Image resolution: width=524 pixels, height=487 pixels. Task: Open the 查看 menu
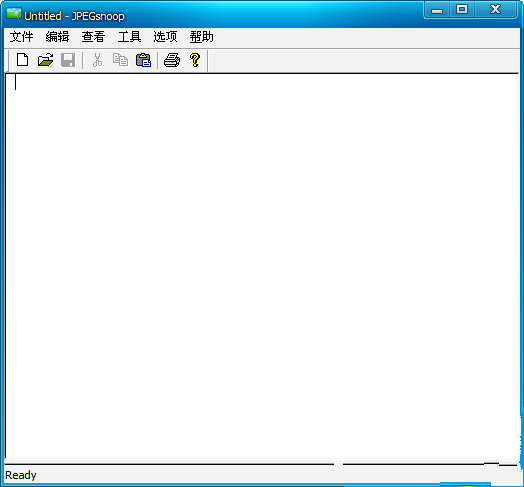coord(93,37)
